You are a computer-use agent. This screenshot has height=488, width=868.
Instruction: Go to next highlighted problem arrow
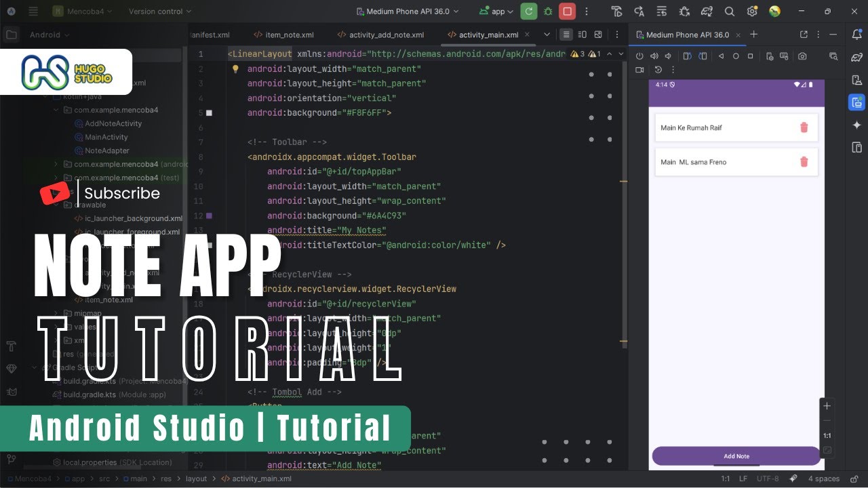coord(621,54)
